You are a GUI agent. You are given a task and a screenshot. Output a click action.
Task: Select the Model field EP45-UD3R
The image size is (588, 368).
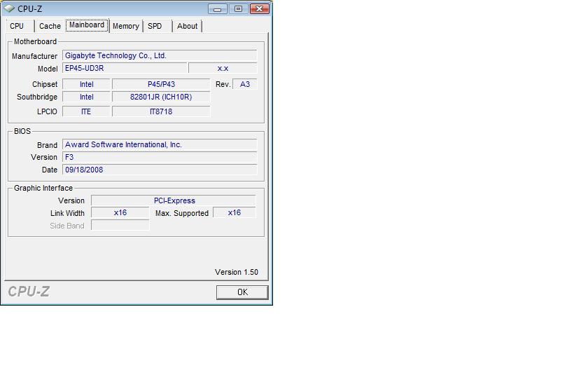pos(125,69)
